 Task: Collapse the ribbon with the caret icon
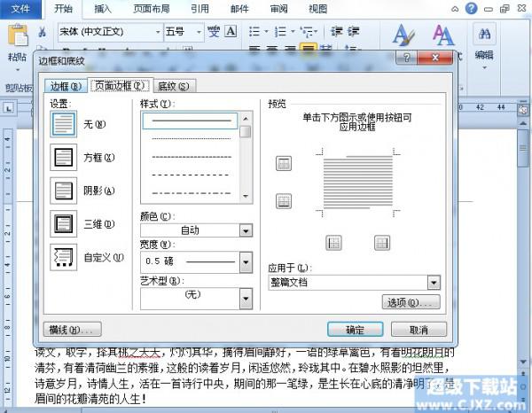tap(455, 9)
